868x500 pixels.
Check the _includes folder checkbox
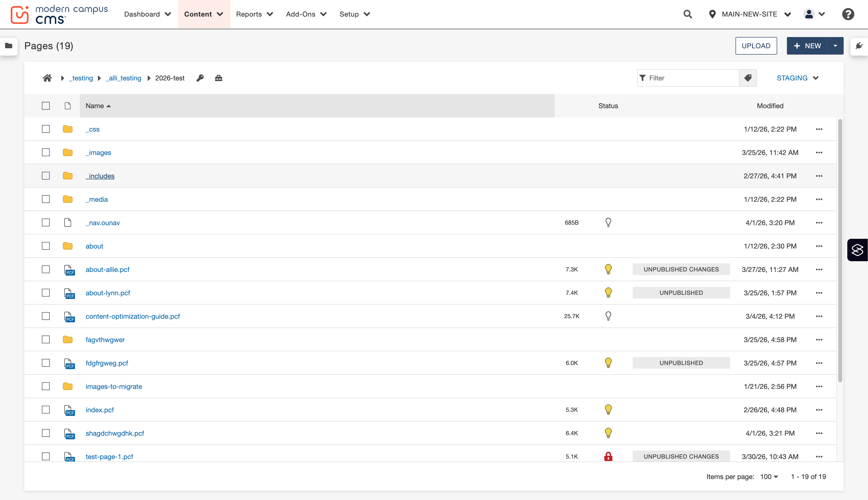[46, 176]
